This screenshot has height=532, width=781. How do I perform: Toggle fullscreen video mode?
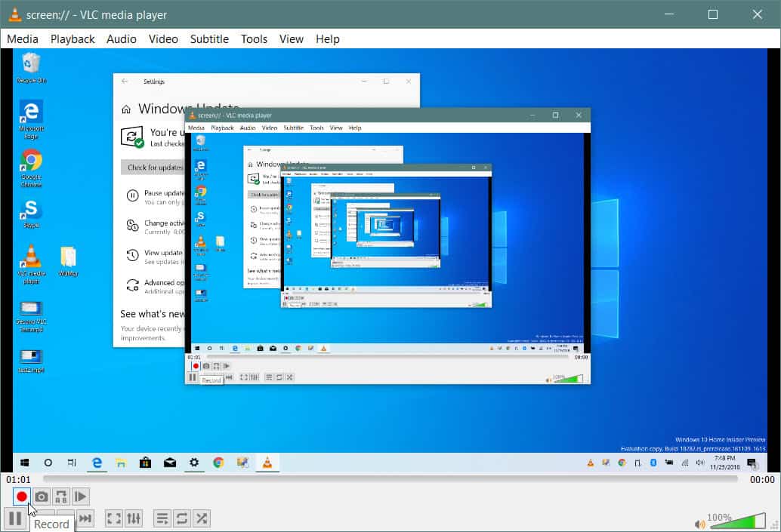point(113,518)
